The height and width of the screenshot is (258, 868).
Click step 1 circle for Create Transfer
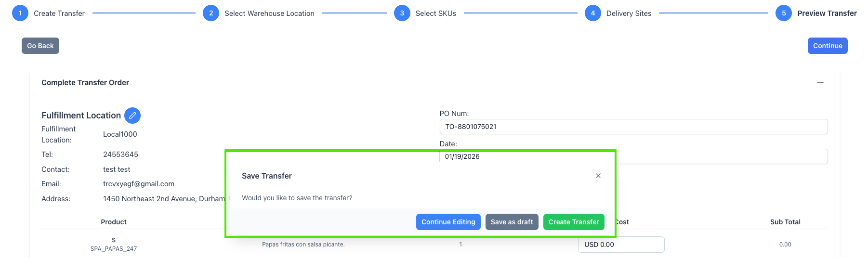(20, 13)
